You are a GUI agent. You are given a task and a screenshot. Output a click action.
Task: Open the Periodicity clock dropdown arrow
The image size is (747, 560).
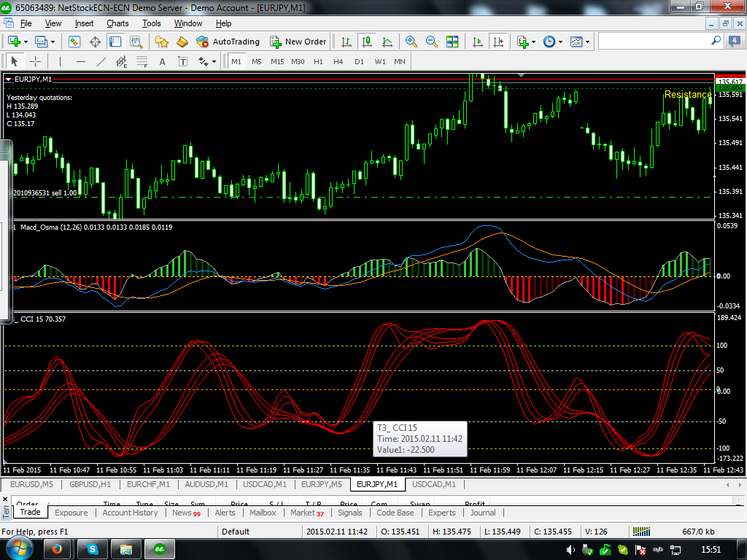(560, 42)
